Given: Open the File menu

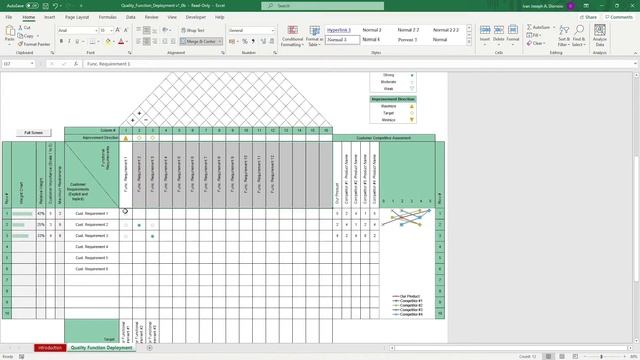Looking at the screenshot, I should (x=9, y=17).
